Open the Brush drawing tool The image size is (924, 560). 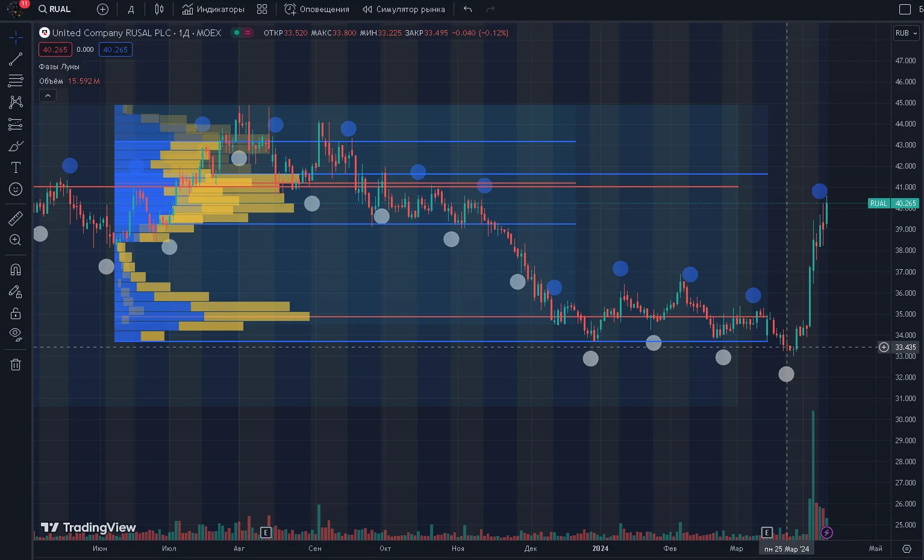(16, 146)
